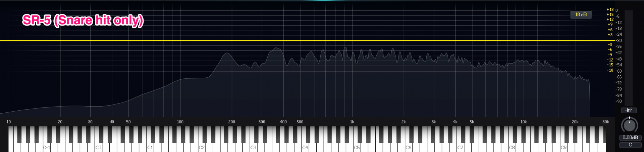The image size is (644, 152).
Task: Click the 1k frequency axis label
Action: click(352, 122)
